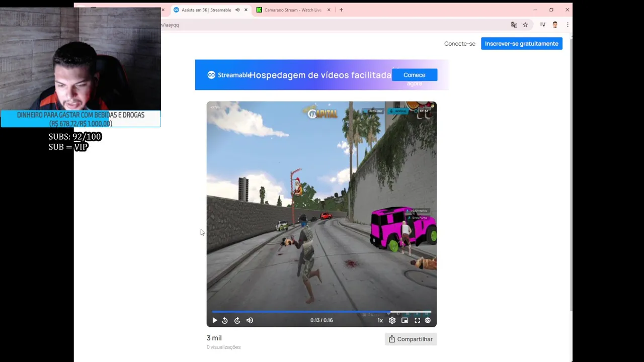Screen dimensions: 644x362
Task: Open media control icon in toolbar
Action: (x=542, y=25)
